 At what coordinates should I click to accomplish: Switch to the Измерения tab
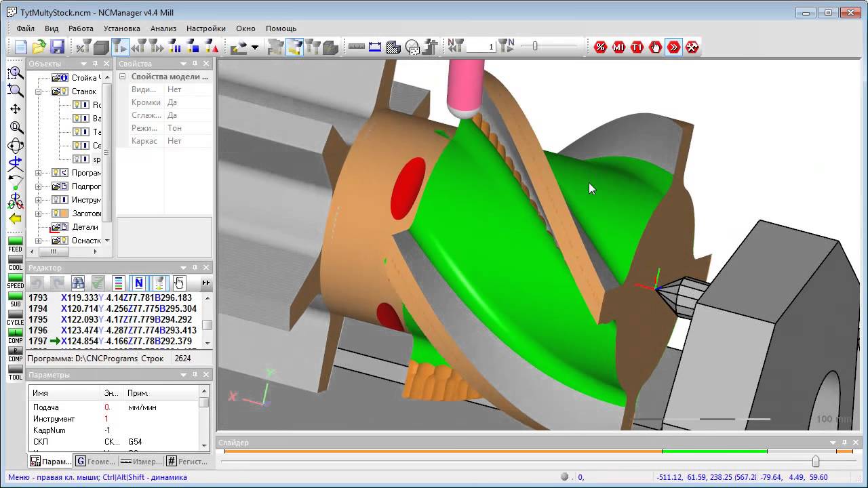click(141, 461)
